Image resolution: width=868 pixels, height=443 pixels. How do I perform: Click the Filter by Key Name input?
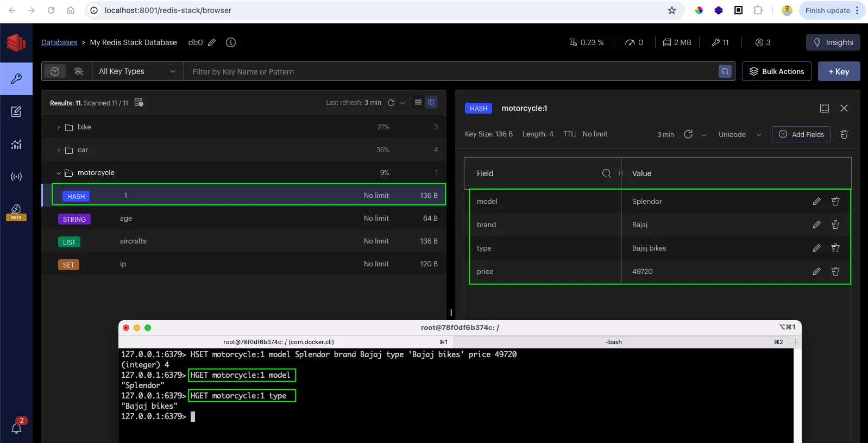pos(451,71)
